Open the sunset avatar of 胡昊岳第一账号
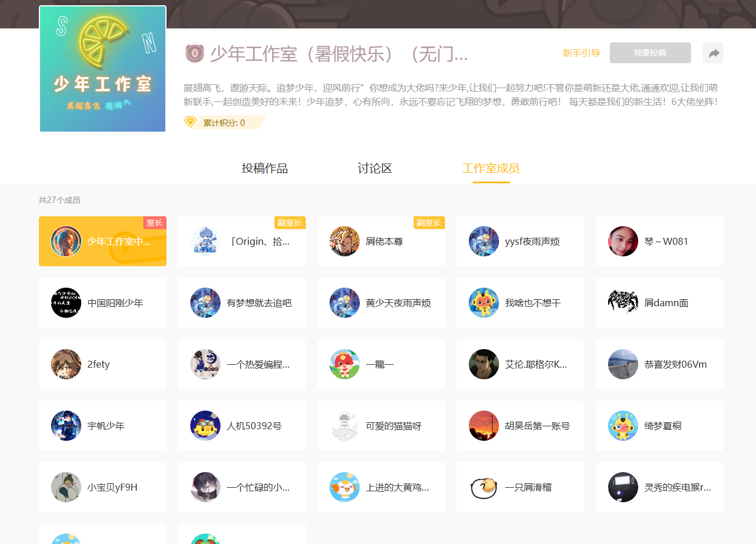 [x=484, y=426]
